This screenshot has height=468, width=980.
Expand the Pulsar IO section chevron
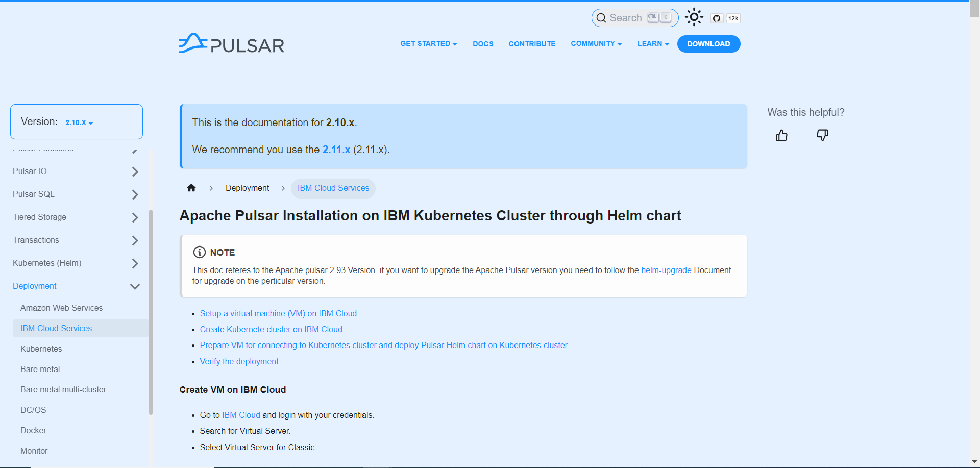coord(135,171)
